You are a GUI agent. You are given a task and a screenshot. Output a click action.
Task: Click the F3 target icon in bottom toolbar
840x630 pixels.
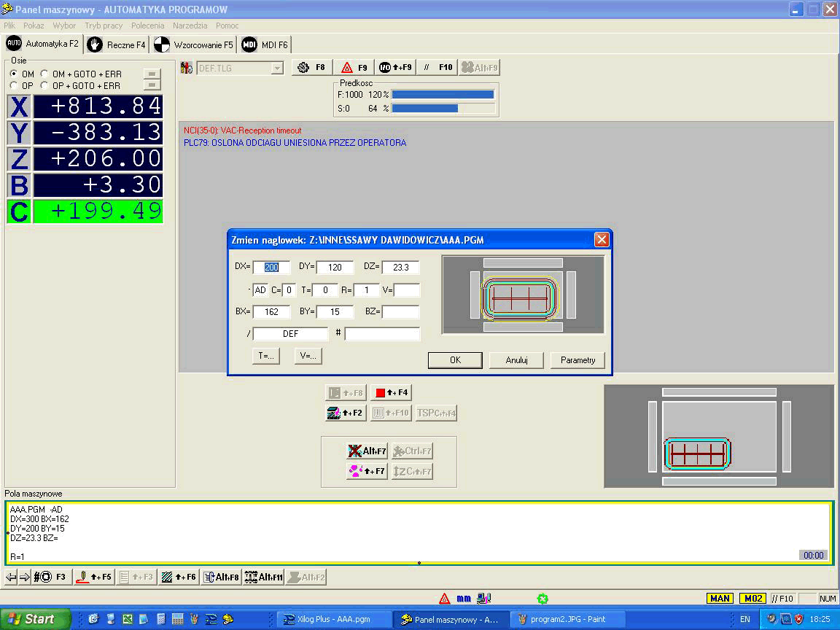tap(52, 577)
